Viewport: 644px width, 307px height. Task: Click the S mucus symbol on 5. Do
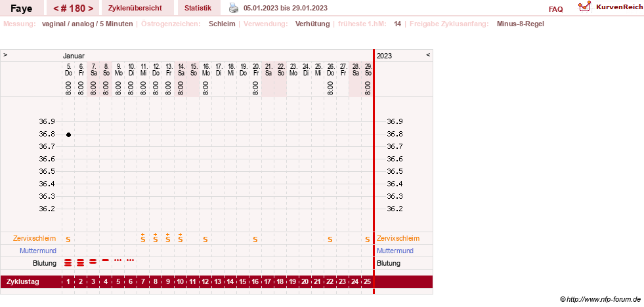pos(68,239)
